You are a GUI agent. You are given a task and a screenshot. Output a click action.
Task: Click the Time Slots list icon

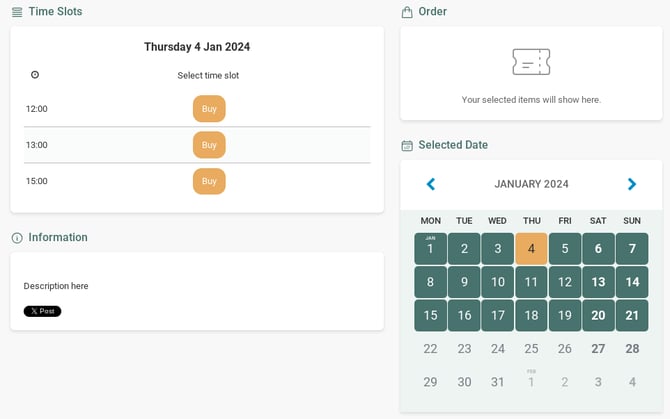point(17,12)
